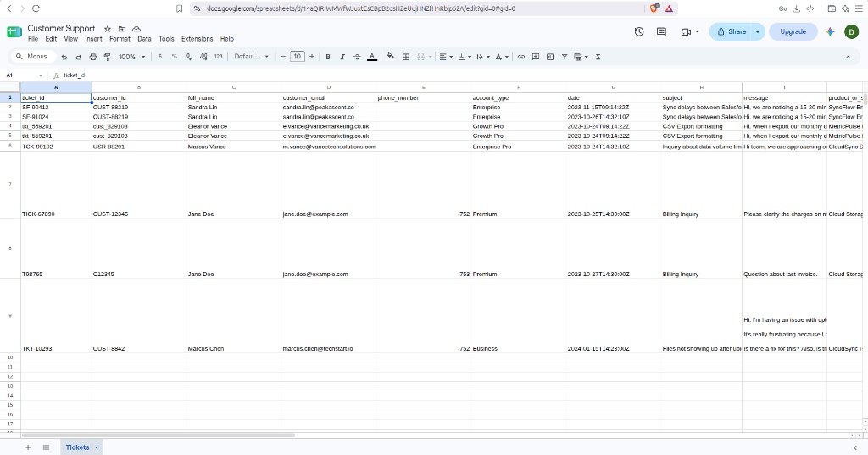Open the text rotation dropdown
868x455 pixels.
(x=502, y=57)
